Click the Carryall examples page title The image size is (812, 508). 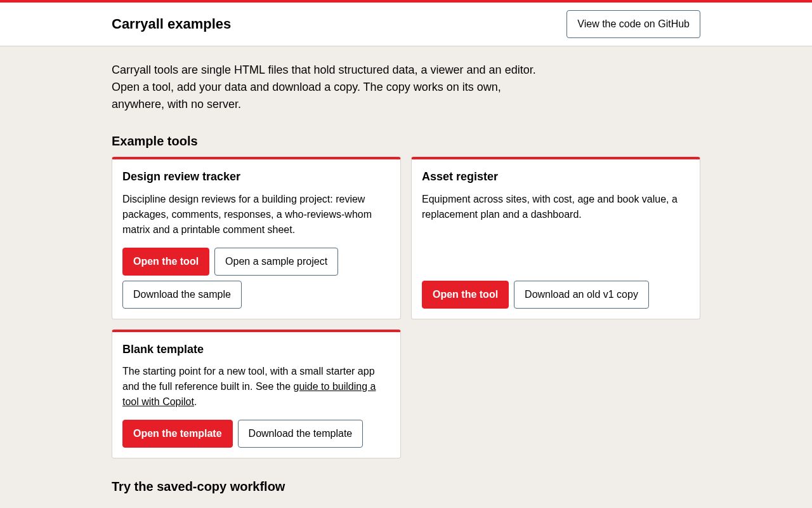point(171,24)
